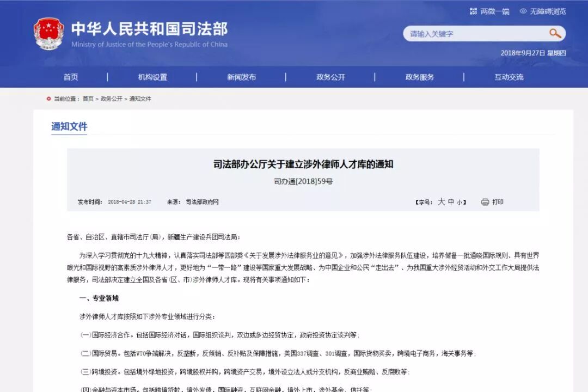588x392 pixels.
Task: Go to 政务公开 in the breadcrumb
Action: point(112,99)
